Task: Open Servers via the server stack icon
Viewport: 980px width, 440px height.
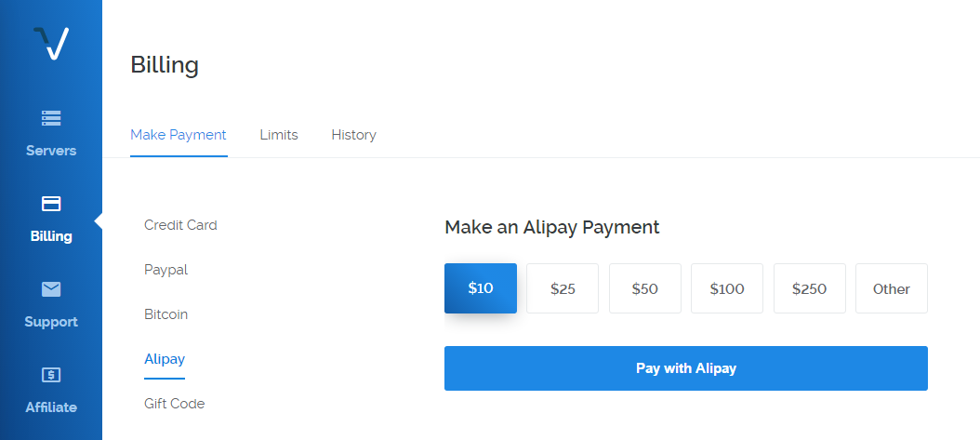Action: [51, 118]
